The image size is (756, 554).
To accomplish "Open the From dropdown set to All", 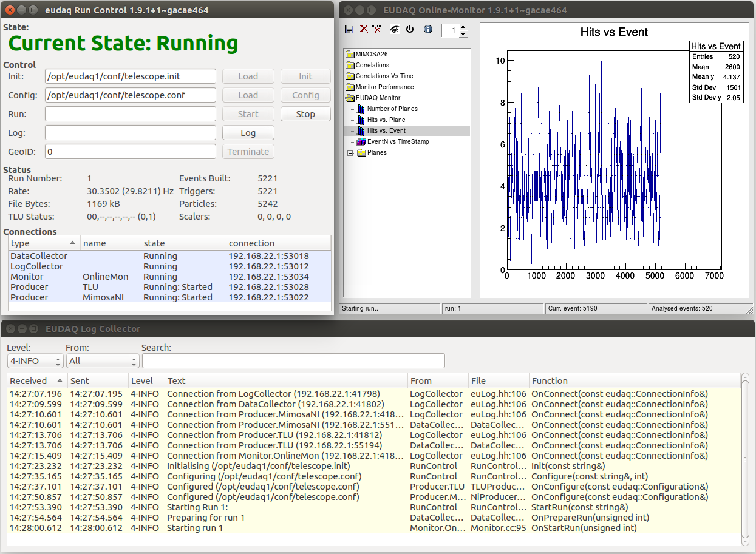I will (102, 361).
